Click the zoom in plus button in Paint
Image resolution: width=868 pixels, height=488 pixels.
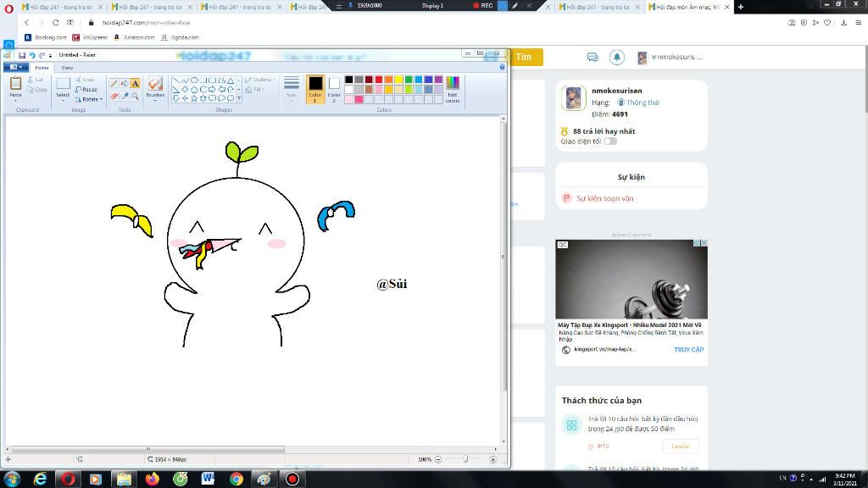point(492,459)
